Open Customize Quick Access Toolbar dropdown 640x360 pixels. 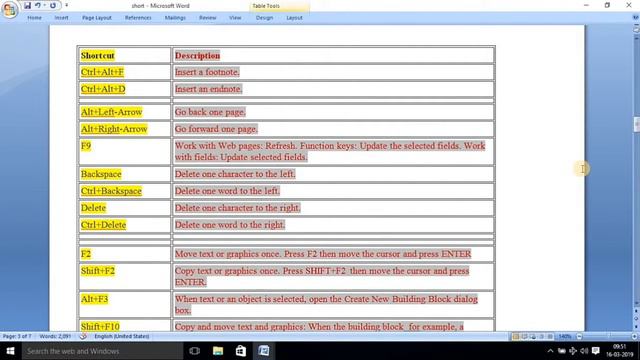tap(67, 5)
